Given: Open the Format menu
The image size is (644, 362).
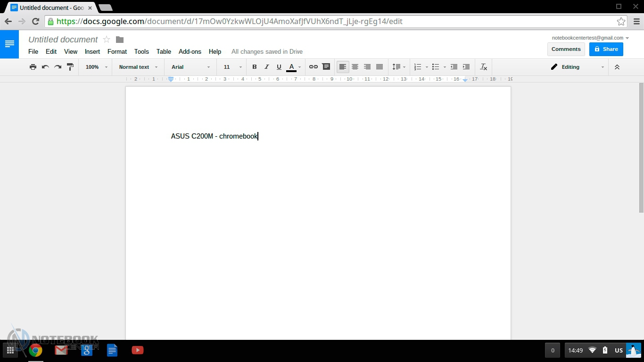Looking at the screenshot, I should click(117, 52).
